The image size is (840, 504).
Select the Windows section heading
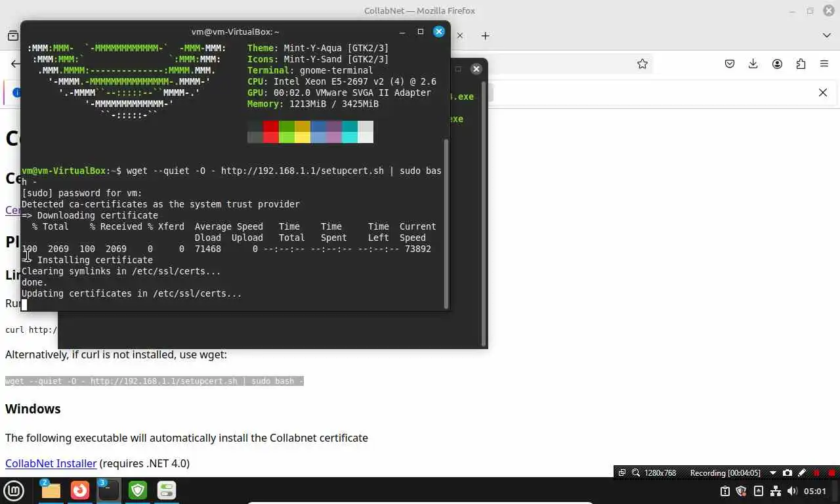(x=33, y=409)
